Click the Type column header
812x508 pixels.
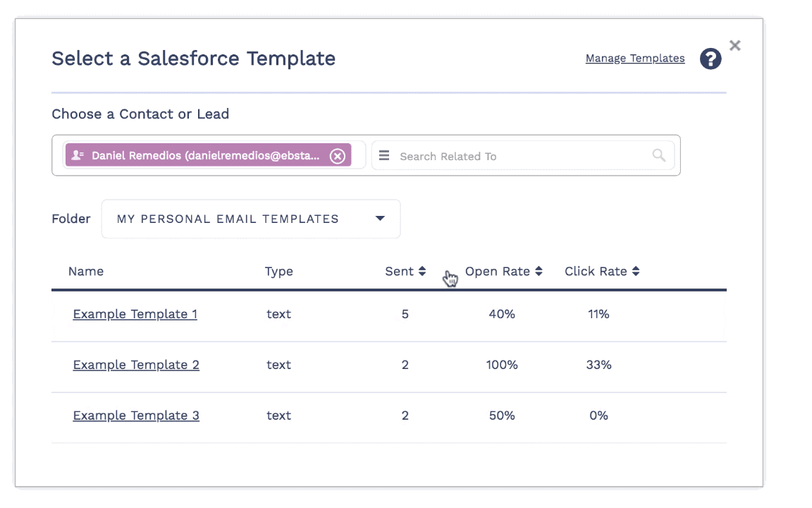click(x=278, y=272)
